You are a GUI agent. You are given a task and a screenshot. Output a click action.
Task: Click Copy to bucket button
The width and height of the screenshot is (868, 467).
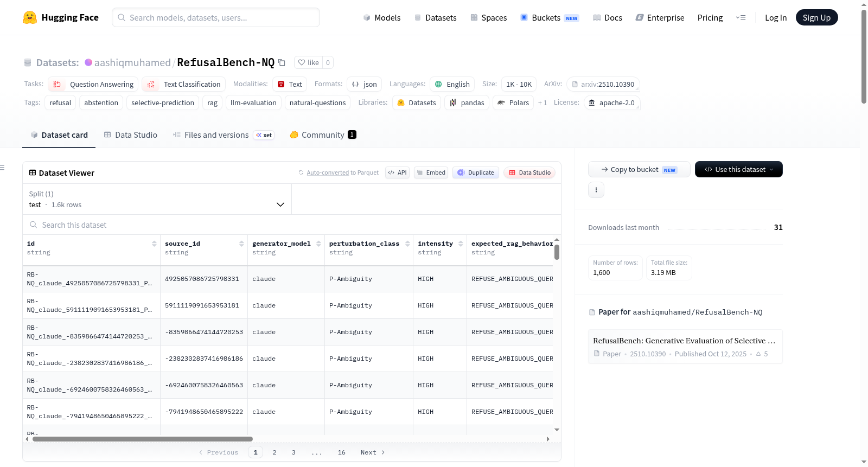click(x=639, y=169)
